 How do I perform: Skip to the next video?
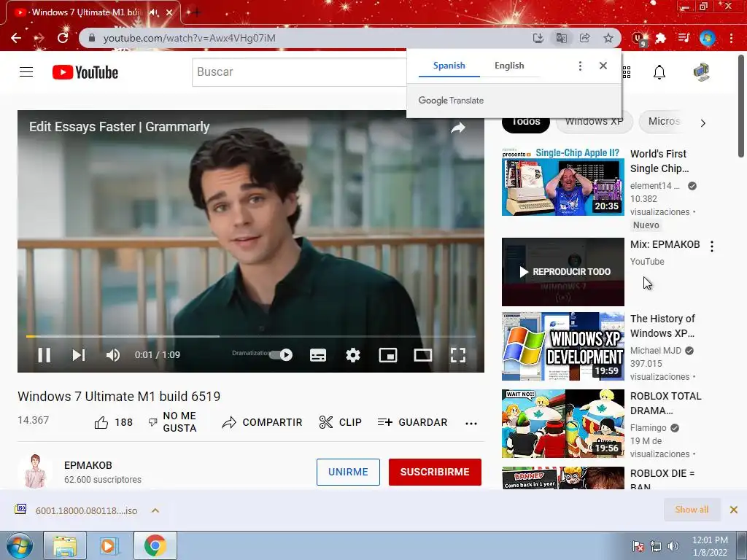point(79,355)
